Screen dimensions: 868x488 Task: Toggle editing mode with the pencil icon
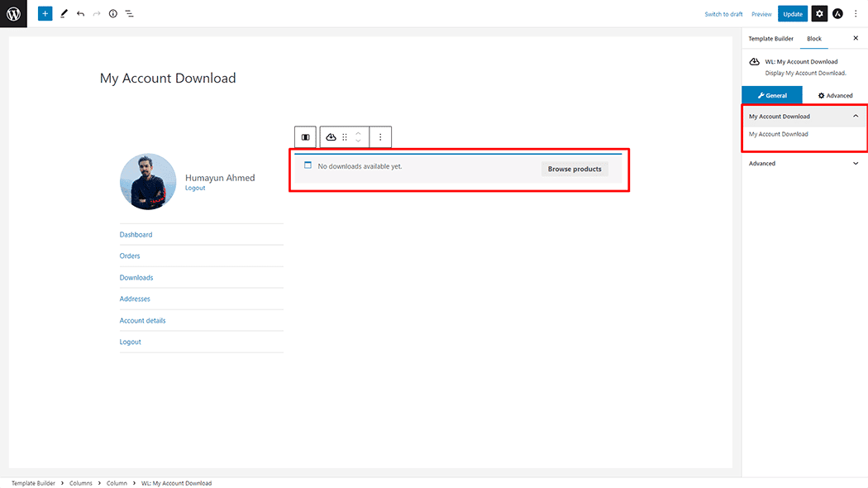64,13
